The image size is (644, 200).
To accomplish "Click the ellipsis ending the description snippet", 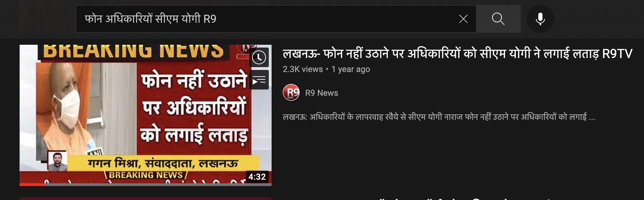I will click(592, 117).
